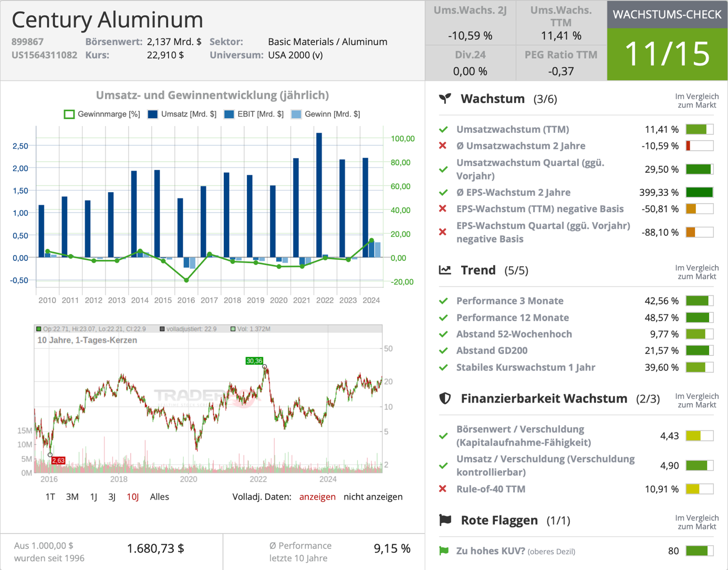Click red X next to Rule-of-40 TTM
The height and width of the screenshot is (570, 728).
click(x=443, y=489)
